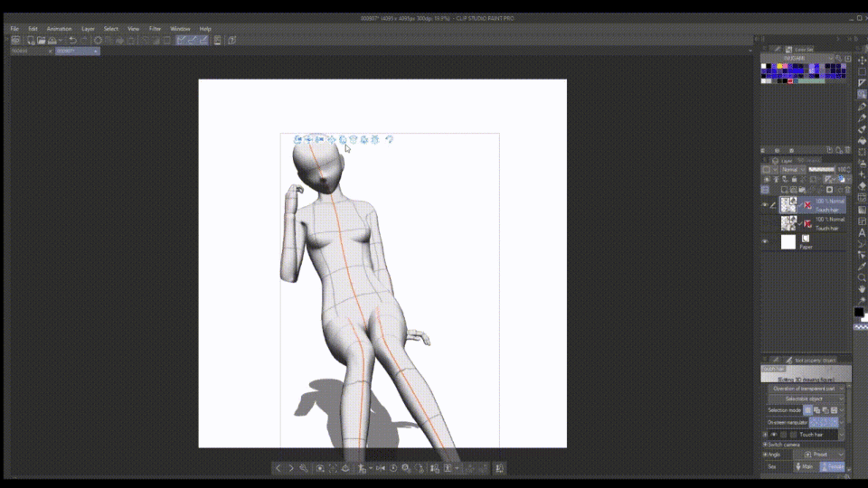
Task: Toggle the lock layer icon
Action: [x=795, y=179]
